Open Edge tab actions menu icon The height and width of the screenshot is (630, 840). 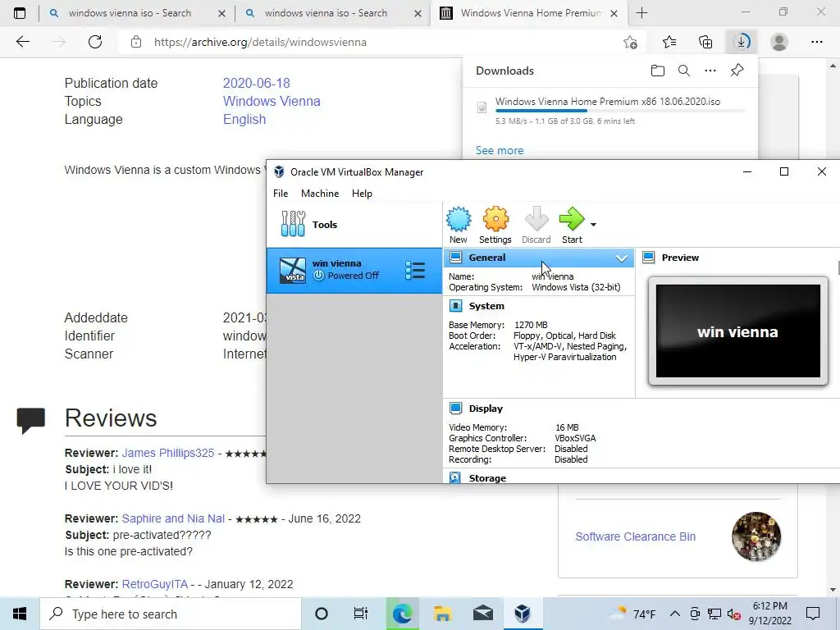point(20,13)
